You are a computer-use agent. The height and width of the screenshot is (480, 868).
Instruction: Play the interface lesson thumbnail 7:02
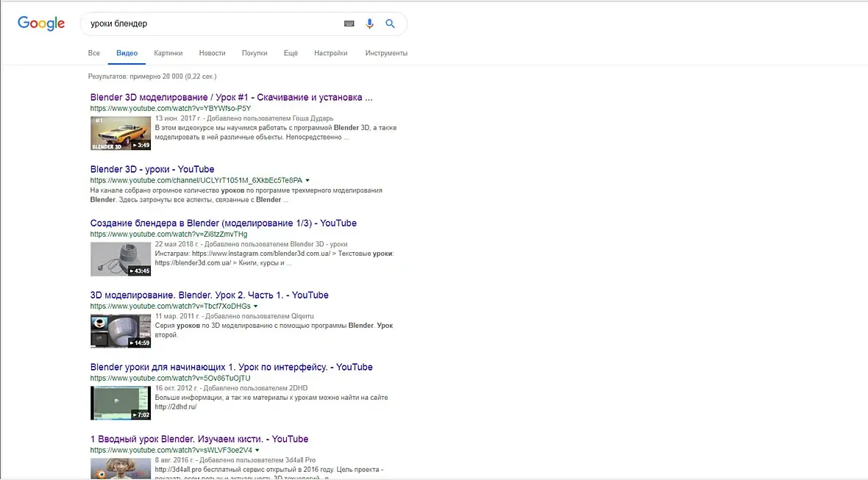point(121,403)
